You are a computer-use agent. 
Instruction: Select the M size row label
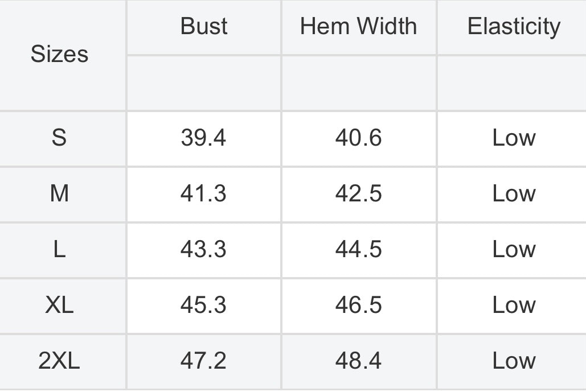59,193
